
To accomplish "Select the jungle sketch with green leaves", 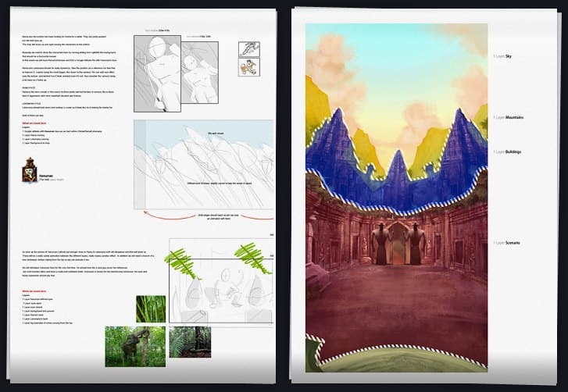I will (x=220, y=281).
